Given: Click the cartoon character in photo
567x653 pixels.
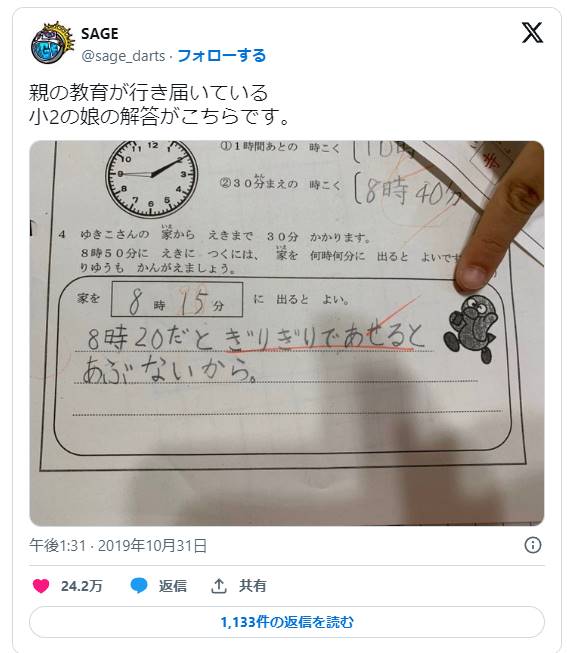Looking at the screenshot, I should point(471,328).
